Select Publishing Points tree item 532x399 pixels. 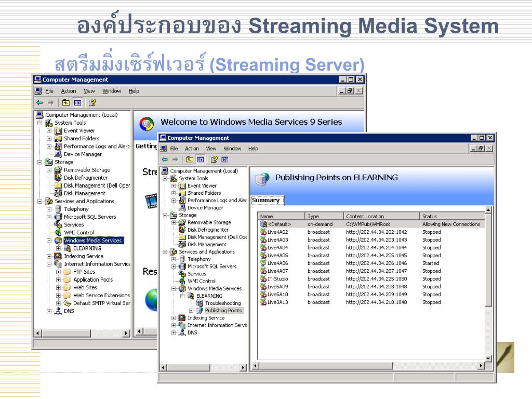point(223,311)
